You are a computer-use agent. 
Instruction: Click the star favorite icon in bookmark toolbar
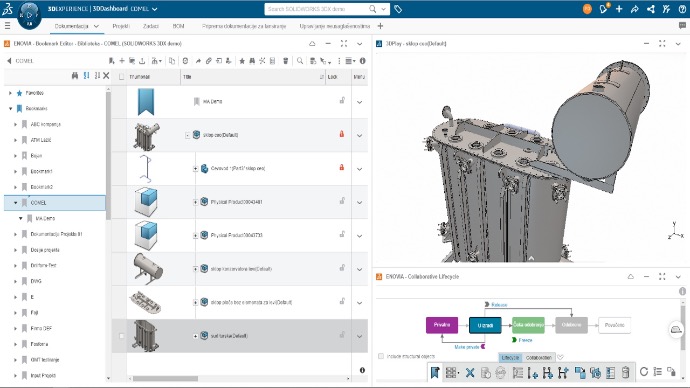click(242, 61)
